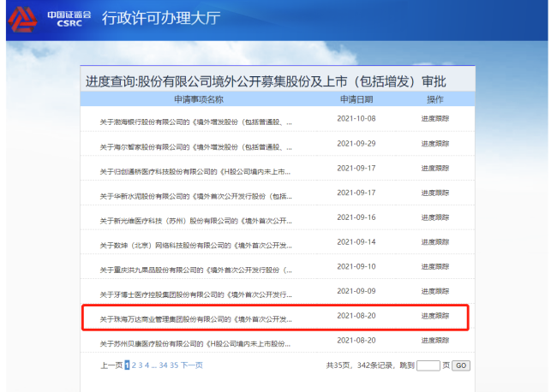
Task: Click 进度跟踪 for 2021-09-16 row
Action: 435,217
